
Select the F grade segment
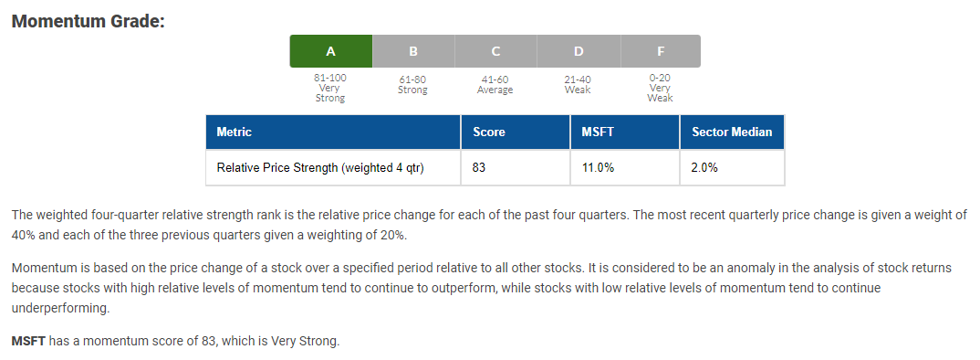[x=661, y=51]
